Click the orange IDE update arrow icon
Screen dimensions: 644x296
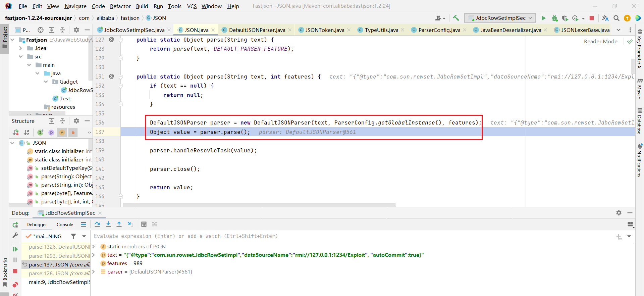pyautogui.click(x=627, y=18)
